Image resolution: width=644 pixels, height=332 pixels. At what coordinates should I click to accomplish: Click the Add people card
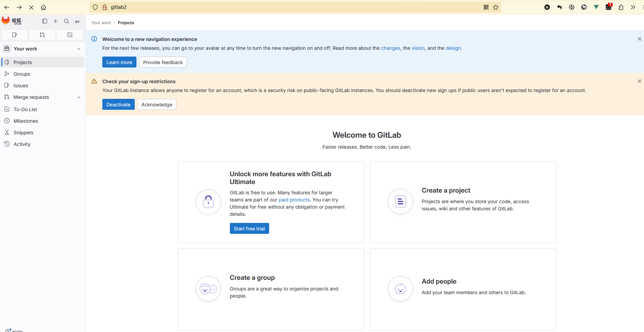[463, 289]
